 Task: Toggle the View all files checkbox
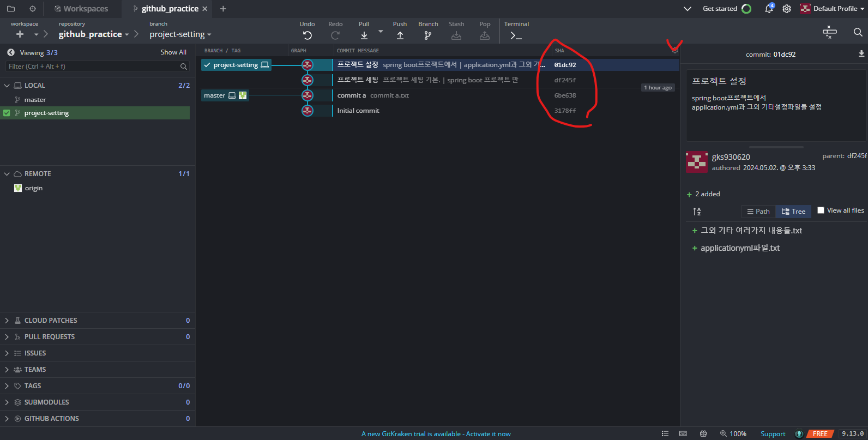click(x=821, y=210)
